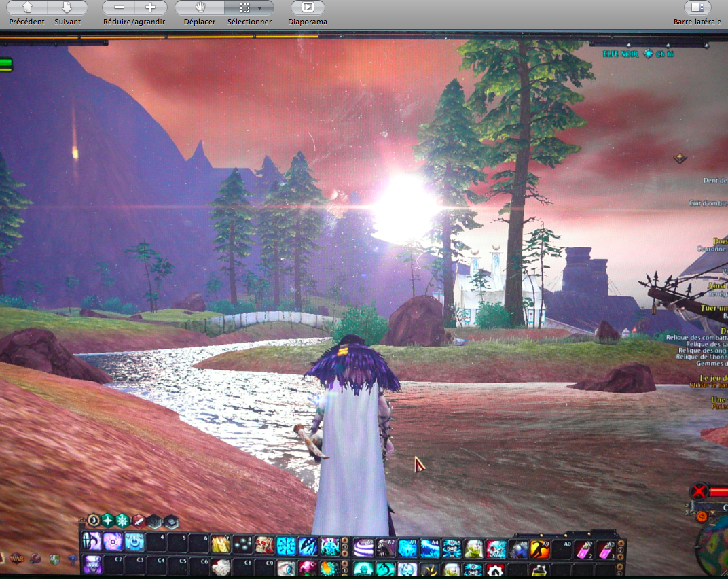The height and width of the screenshot is (579, 728).
Task: Open the Sélectionner tool dropdown arrow
Action: click(260, 7)
